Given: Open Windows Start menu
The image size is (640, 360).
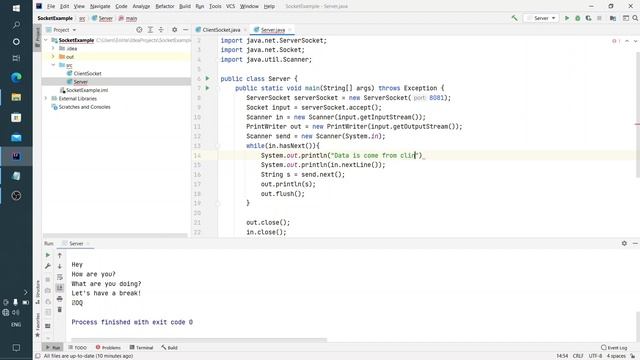Looking at the screenshot, I should 16,8.
